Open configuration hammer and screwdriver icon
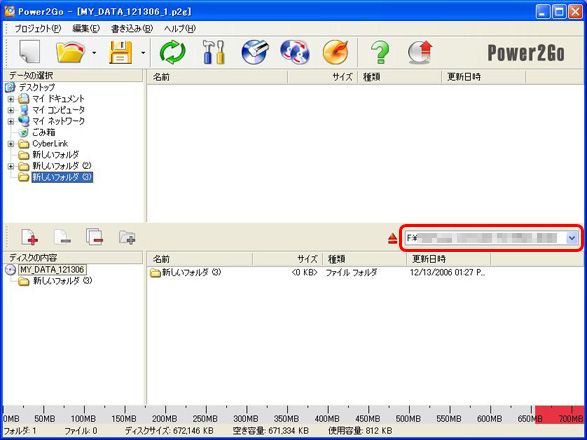The height and width of the screenshot is (440, 587). (213, 52)
